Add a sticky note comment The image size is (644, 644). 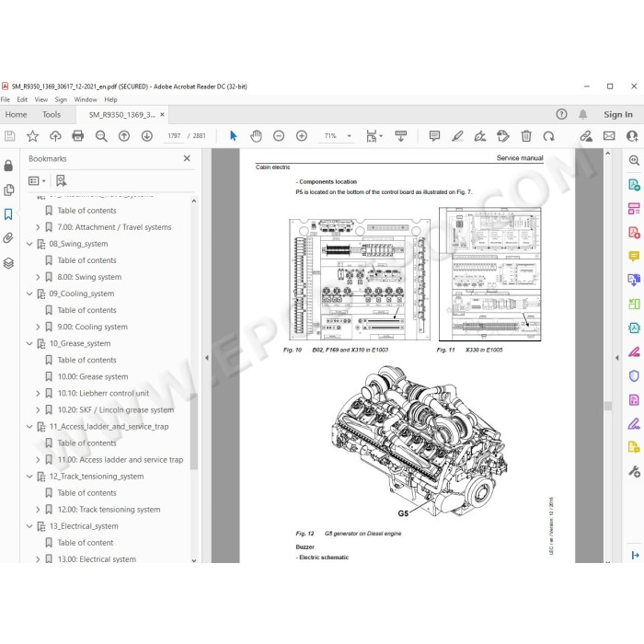(434, 136)
